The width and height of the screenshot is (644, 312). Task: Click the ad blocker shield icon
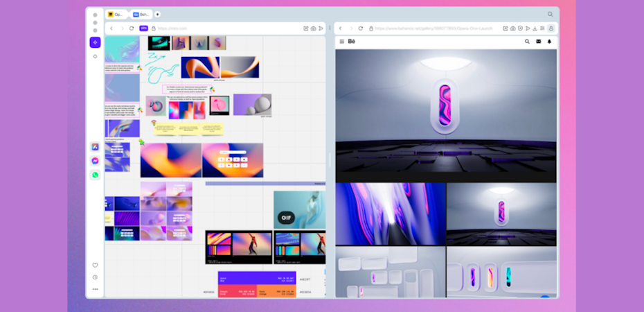click(520, 28)
